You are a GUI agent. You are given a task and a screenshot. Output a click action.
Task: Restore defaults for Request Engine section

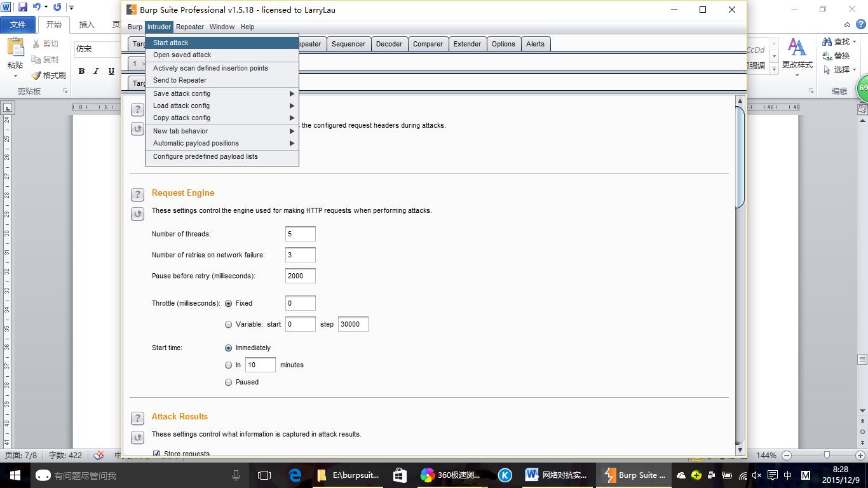137,213
